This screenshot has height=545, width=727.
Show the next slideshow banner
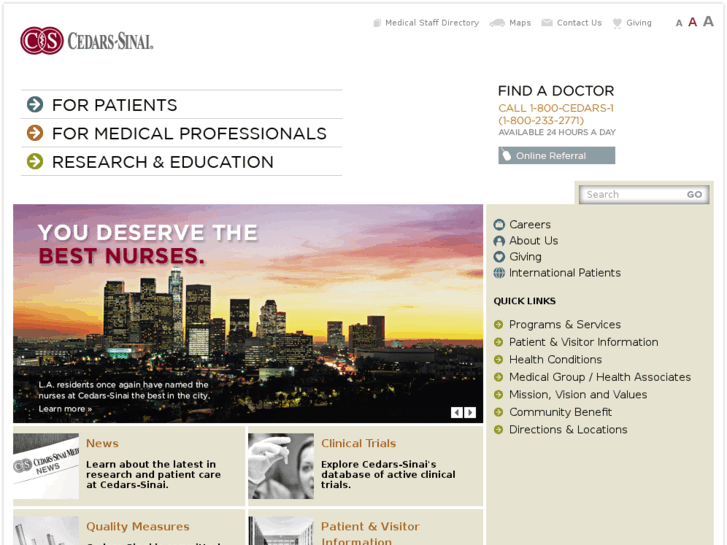point(470,412)
